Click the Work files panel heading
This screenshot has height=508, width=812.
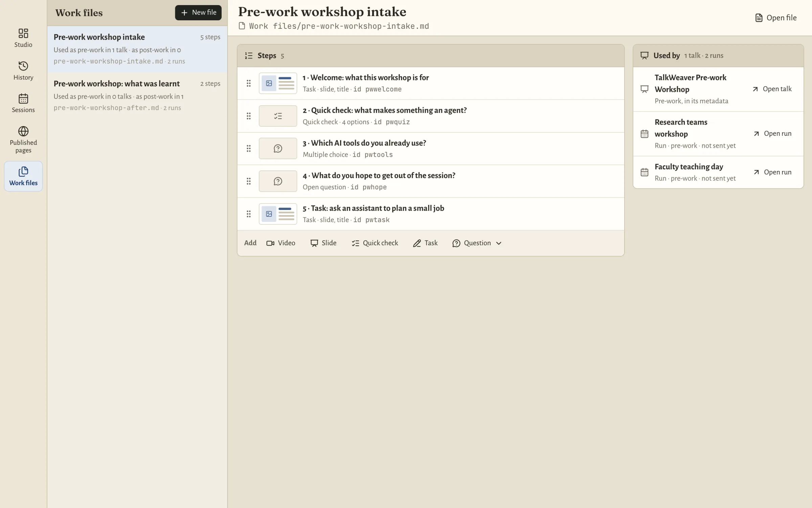[79, 13]
